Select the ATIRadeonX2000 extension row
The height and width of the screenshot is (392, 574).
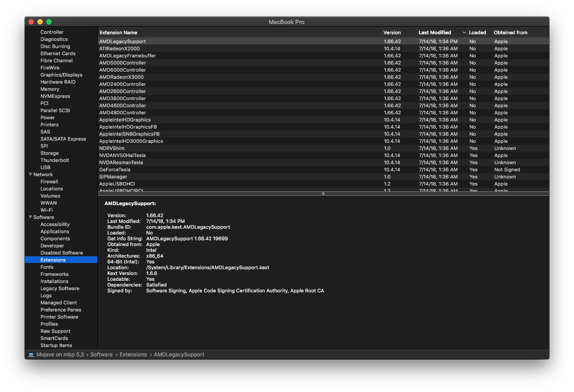click(x=323, y=48)
